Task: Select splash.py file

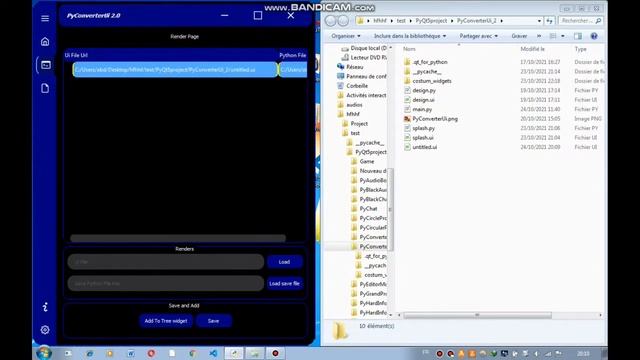Action: [423, 128]
